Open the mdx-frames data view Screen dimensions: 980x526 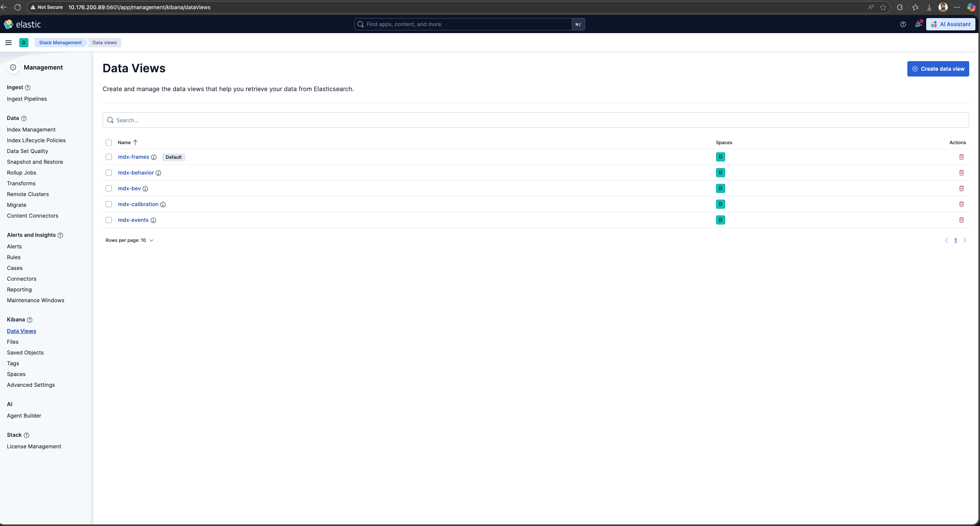point(134,157)
